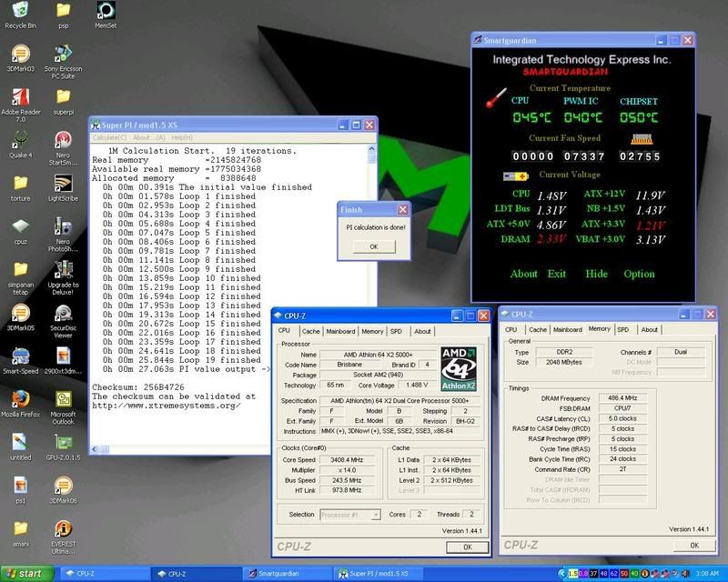
Task: Open the Windows start menu
Action: tap(27, 574)
